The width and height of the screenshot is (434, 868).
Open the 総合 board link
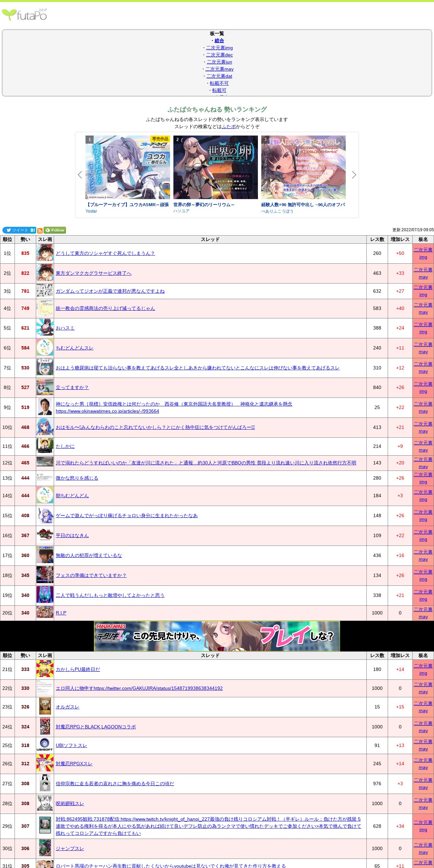click(x=219, y=41)
